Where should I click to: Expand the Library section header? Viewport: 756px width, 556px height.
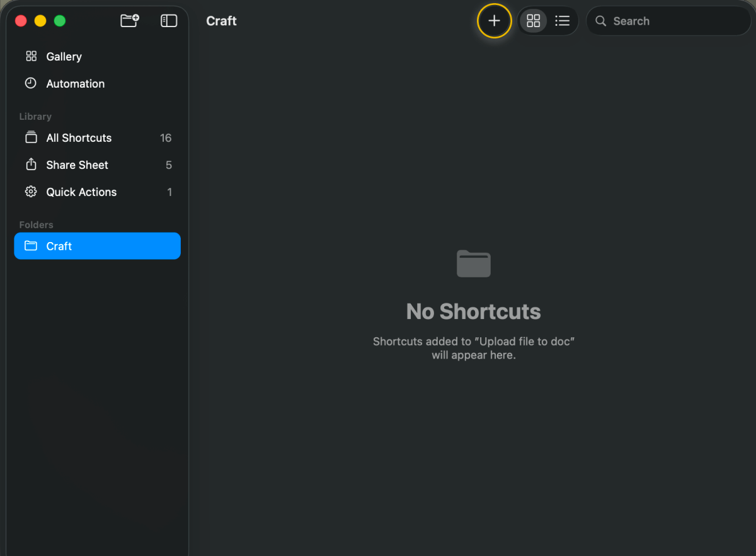point(35,116)
